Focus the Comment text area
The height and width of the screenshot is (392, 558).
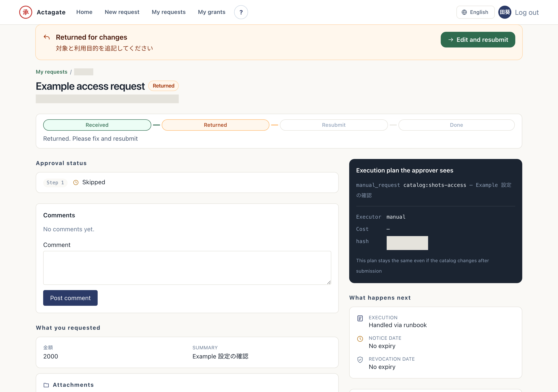tap(187, 268)
